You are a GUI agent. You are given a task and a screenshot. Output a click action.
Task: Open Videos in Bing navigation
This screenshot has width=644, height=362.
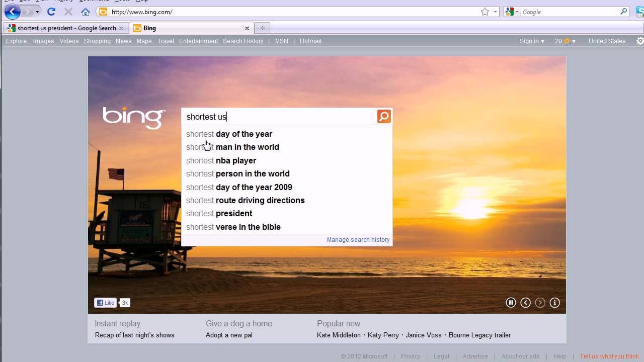click(x=69, y=41)
